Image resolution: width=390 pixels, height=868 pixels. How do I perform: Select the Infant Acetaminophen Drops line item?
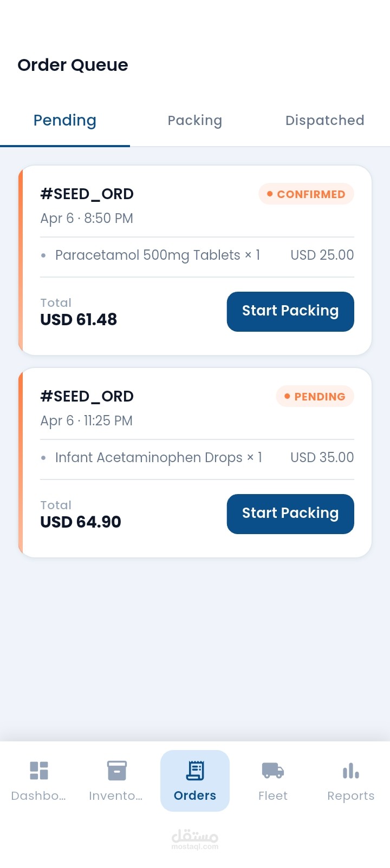(159, 457)
